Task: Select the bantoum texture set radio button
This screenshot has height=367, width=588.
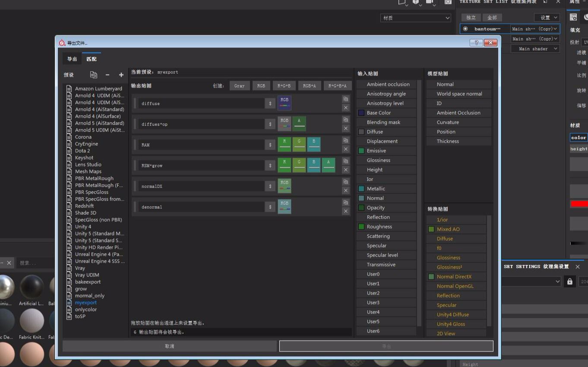Action: pyautogui.click(x=465, y=29)
